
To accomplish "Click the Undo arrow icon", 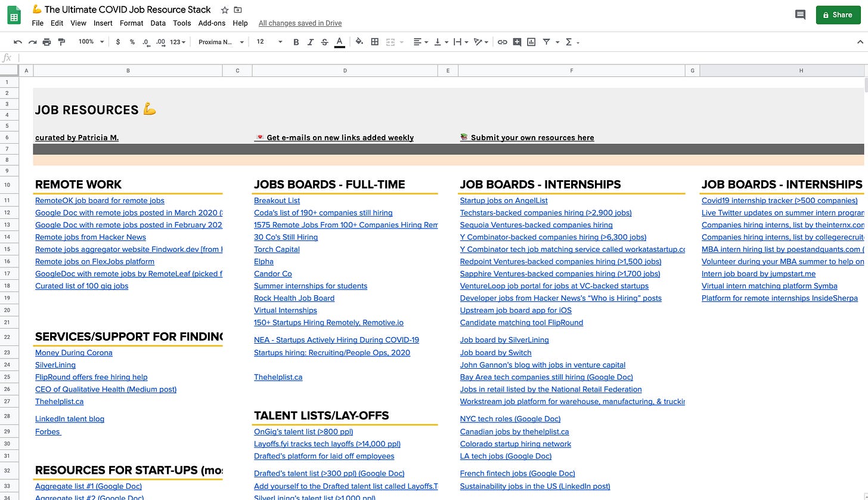I will pos(18,42).
